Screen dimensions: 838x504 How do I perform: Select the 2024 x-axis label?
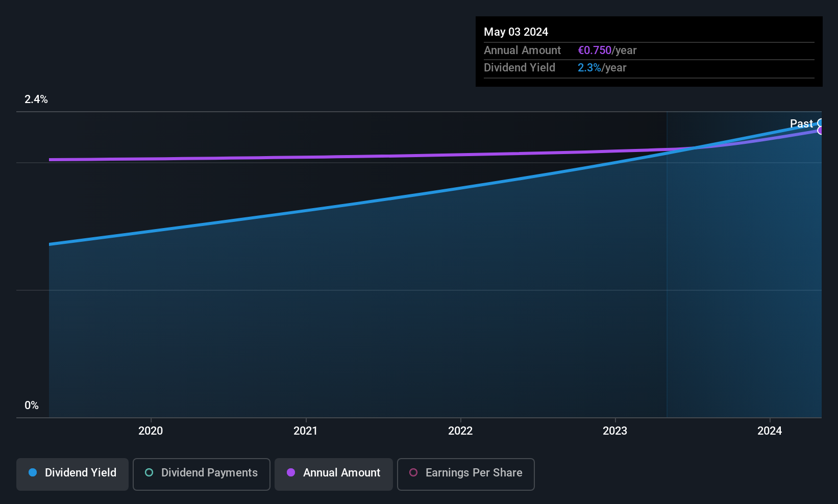770,431
